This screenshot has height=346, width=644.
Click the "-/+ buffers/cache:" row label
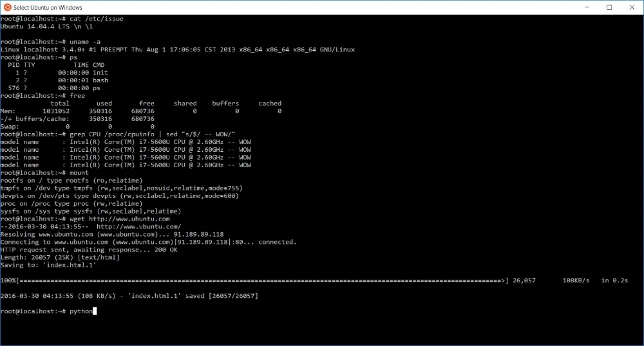pyautogui.click(x=35, y=119)
